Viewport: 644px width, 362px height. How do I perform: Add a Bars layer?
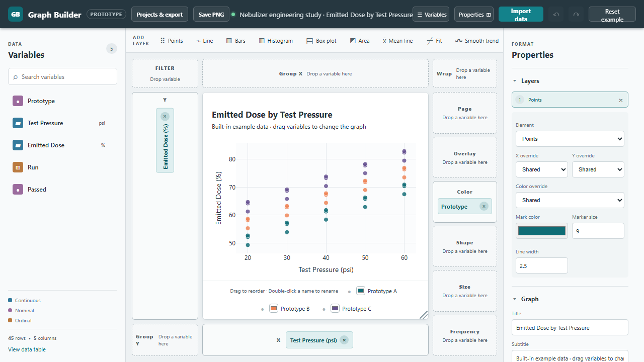coord(236,41)
